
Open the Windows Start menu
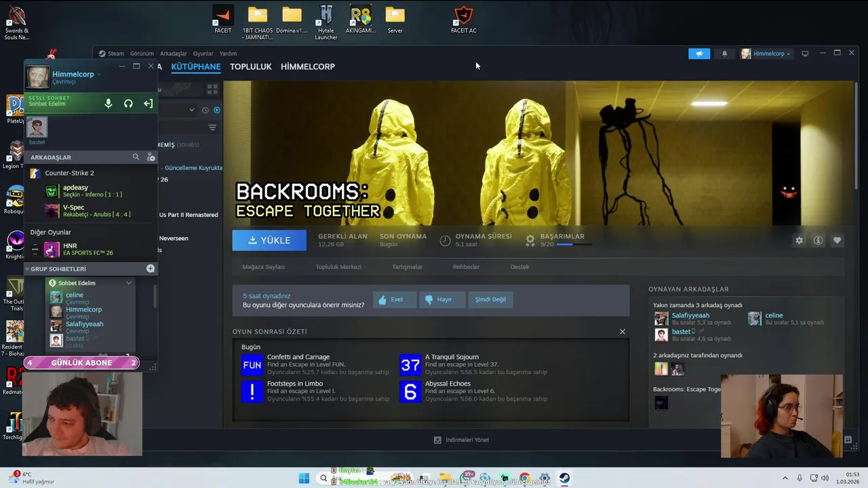(303, 479)
